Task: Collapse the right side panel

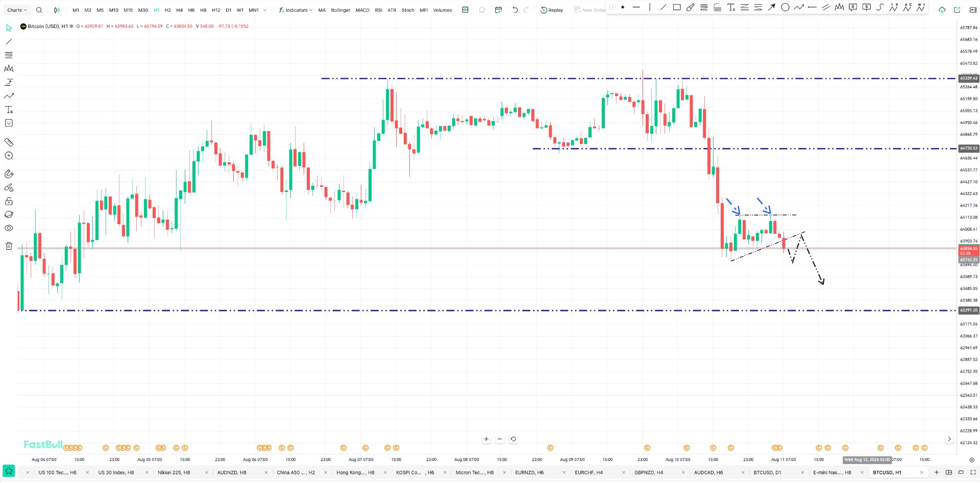Action: (x=973, y=10)
